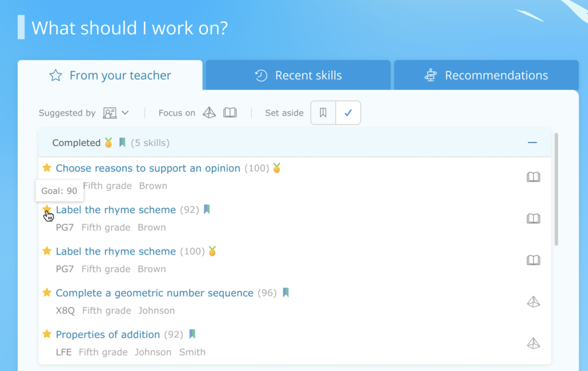This screenshot has width=588, height=371.
Task: Toggle the book filter next to Focus on
Action: [230, 113]
